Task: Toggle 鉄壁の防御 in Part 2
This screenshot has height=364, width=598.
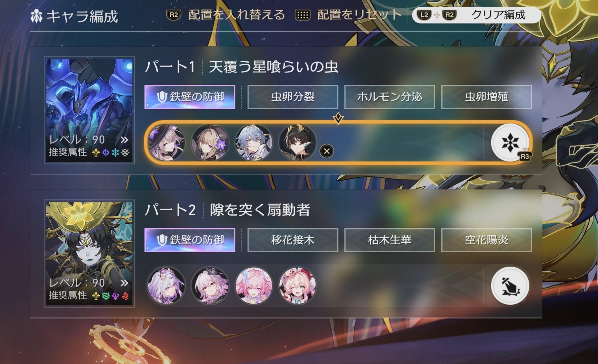Action: click(190, 240)
